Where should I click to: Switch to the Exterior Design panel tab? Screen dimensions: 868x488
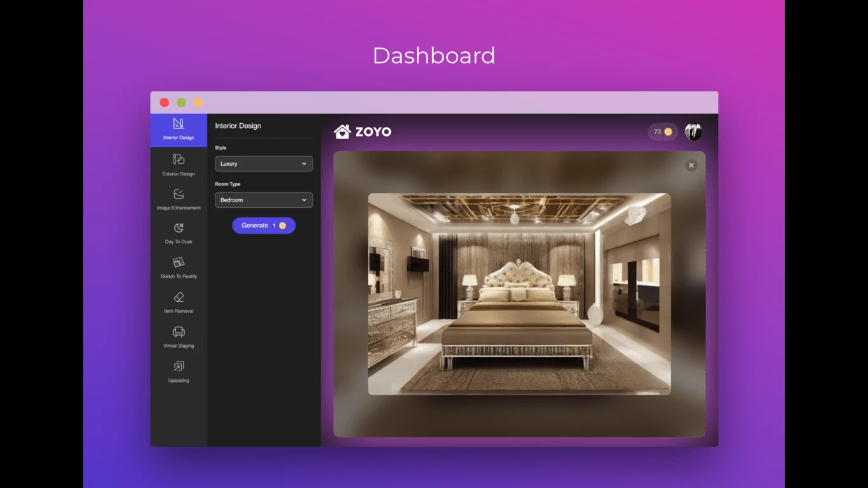pyautogui.click(x=179, y=165)
